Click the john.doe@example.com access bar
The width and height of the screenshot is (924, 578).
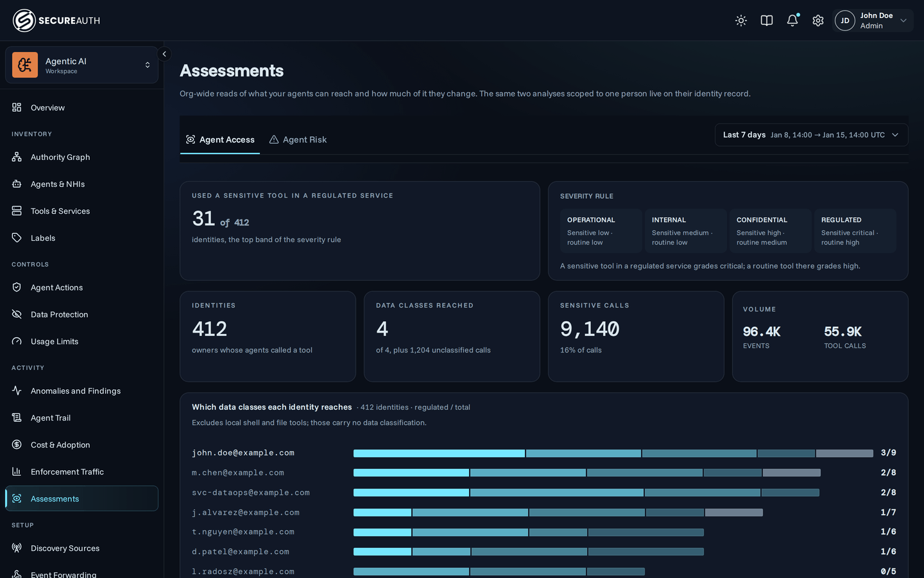(x=613, y=453)
